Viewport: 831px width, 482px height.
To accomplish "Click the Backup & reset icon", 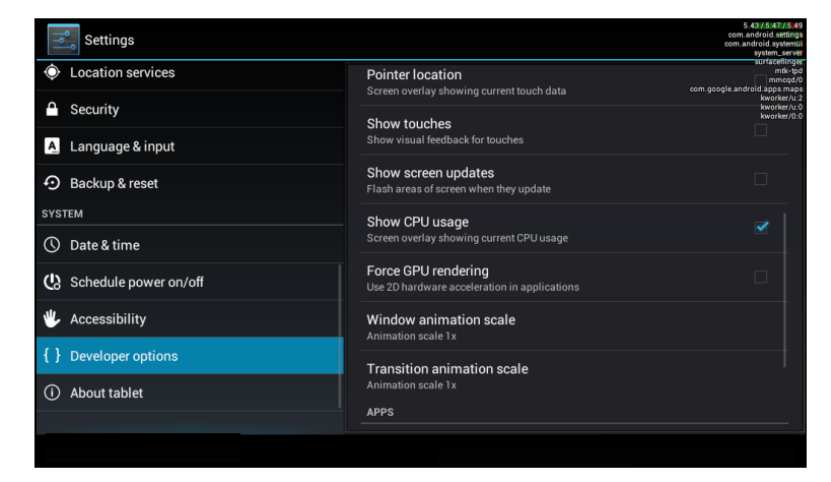I will coord(52,184).
